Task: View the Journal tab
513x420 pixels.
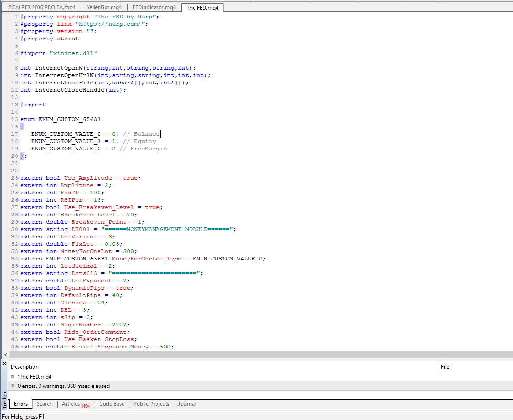Action: pos(187,404)
